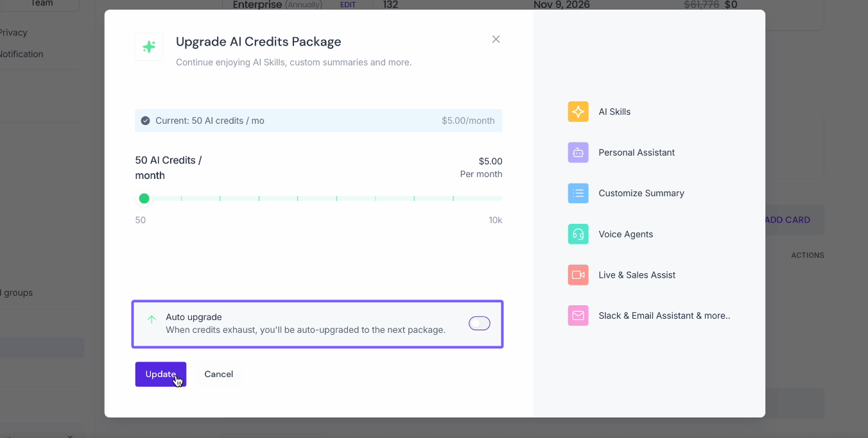This screenshot has width=868, height=438.
Task: Click the EDIT link beside Enterprise plan
Action: tap(347, 5)
